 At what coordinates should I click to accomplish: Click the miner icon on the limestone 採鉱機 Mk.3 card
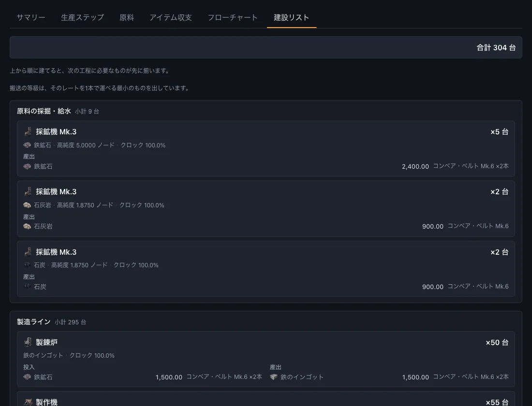(28, 191)
